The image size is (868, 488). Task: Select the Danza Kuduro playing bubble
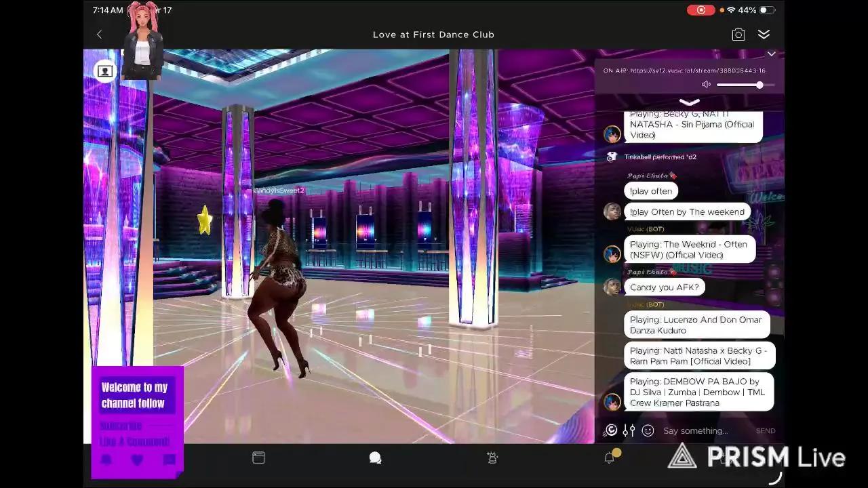697,325
